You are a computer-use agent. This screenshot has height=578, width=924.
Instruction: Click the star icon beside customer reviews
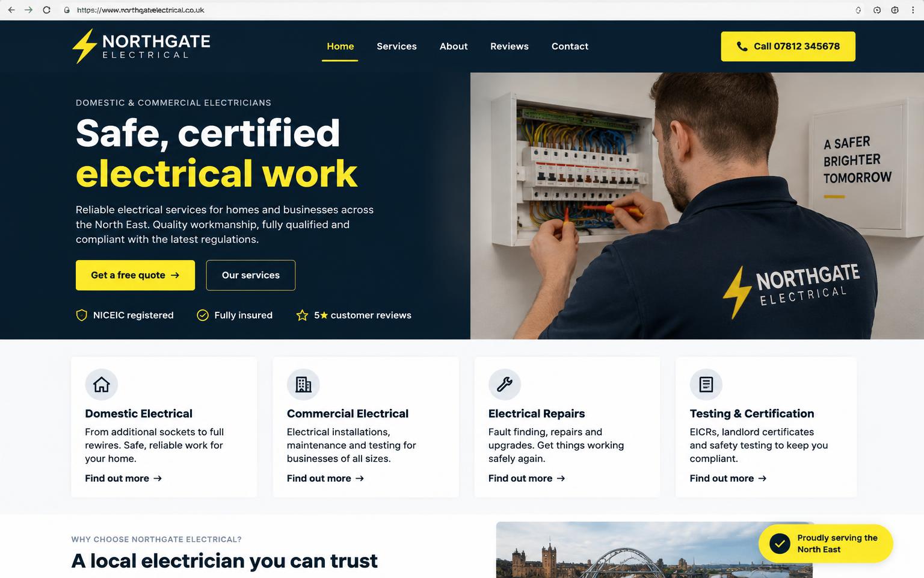[x=302, y=315]
